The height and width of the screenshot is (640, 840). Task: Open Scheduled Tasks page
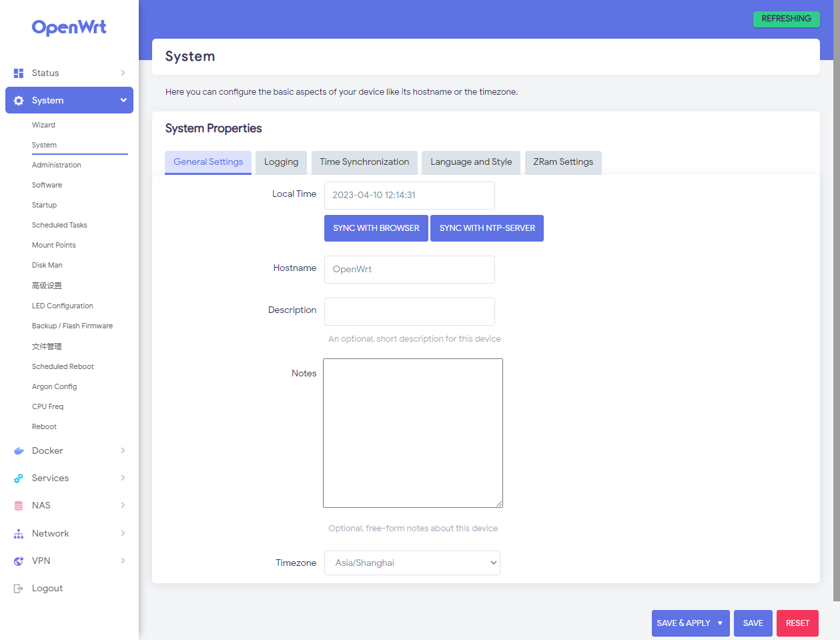(x=59, y=225)
